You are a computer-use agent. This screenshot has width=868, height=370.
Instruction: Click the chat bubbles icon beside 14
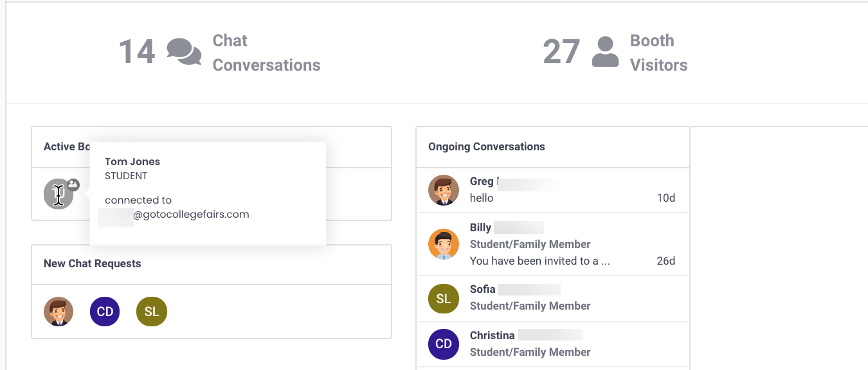[184, 52]
